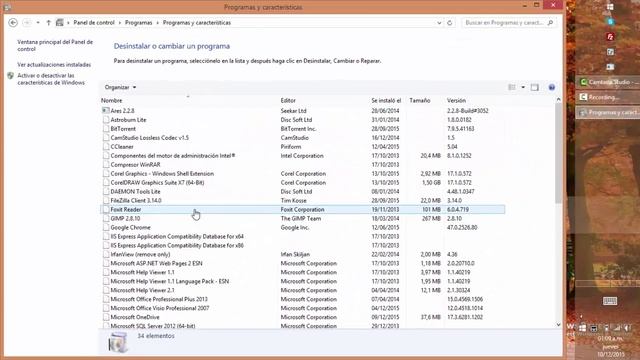Select IIS Express Compatibility Database for x64
Viewport: 640px width, 360px height.
pos(302,236)
